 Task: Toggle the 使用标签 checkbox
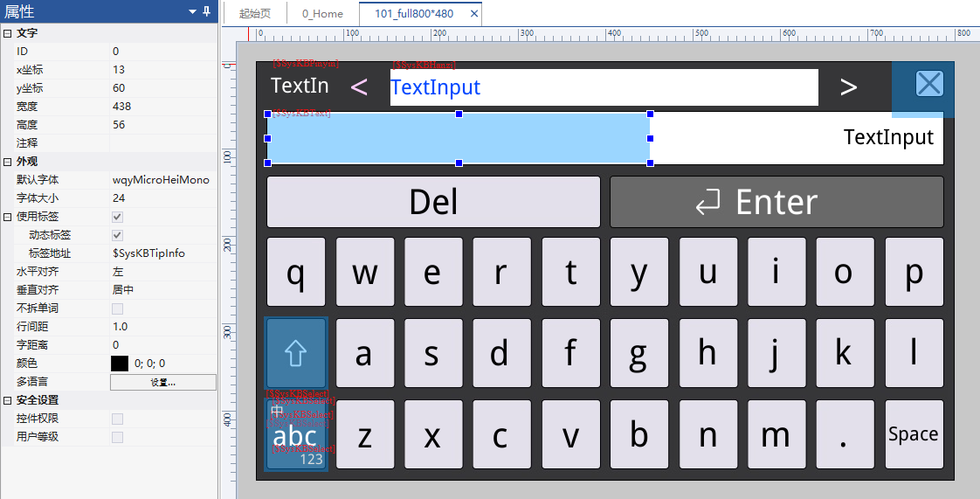click(x=117, y=217)
